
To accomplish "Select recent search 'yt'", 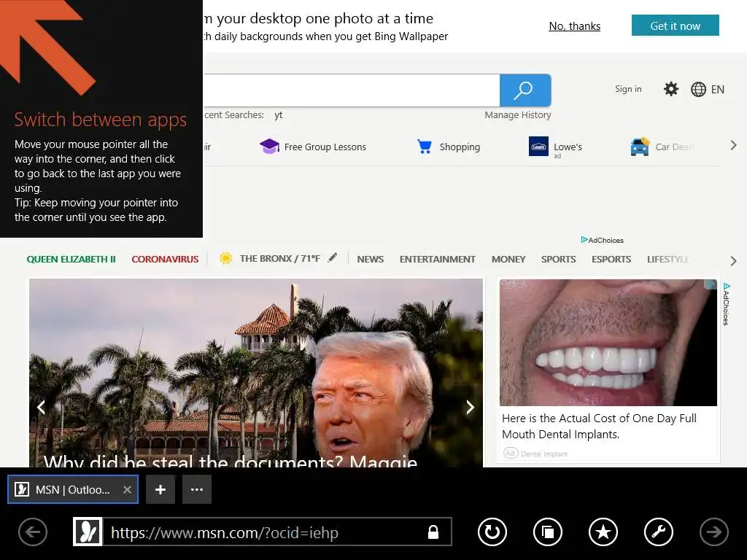I will click(x=279, y=115).
